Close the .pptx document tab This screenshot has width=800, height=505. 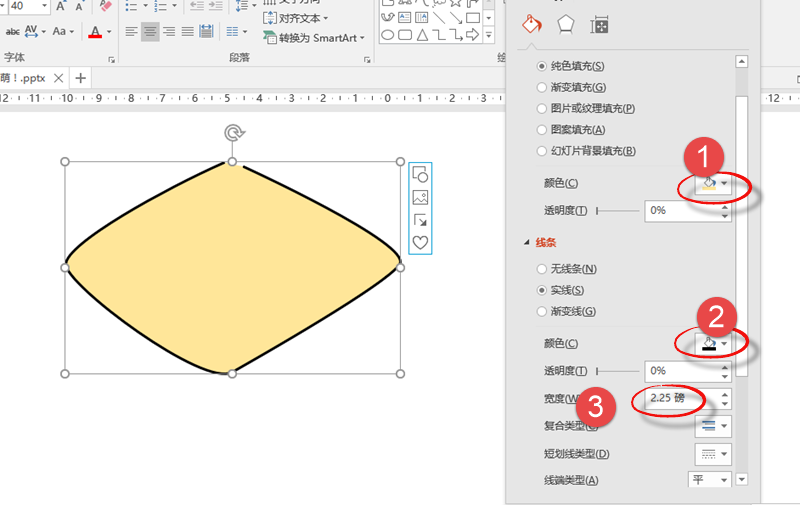[x=59, y=78]
